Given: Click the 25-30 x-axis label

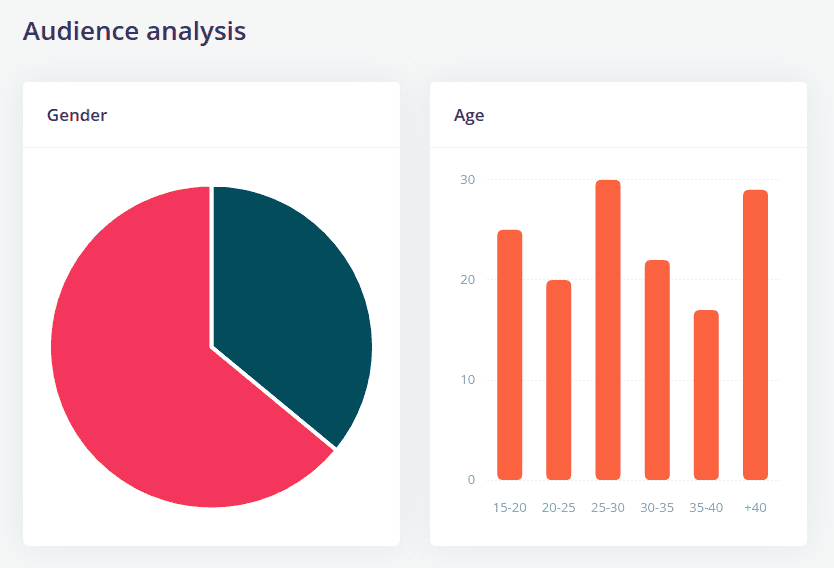Looking at the screenshot, I should click(x=608, y=508).
